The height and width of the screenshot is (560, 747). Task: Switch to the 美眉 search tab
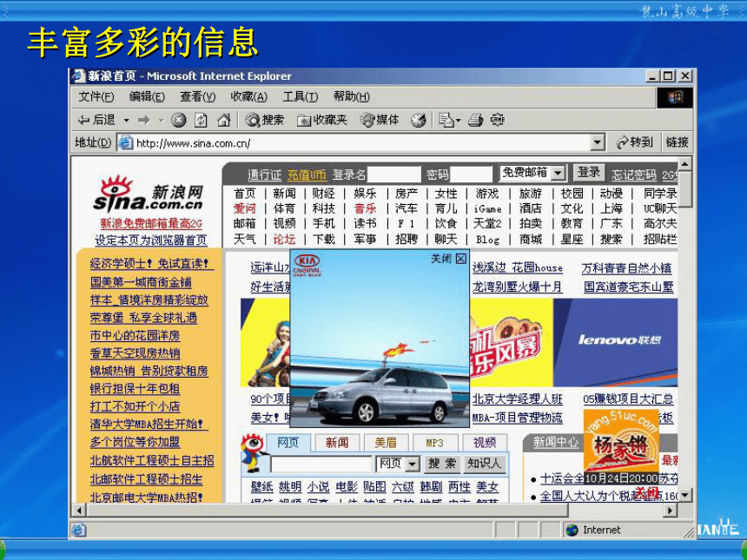click(x=386, y=443)
